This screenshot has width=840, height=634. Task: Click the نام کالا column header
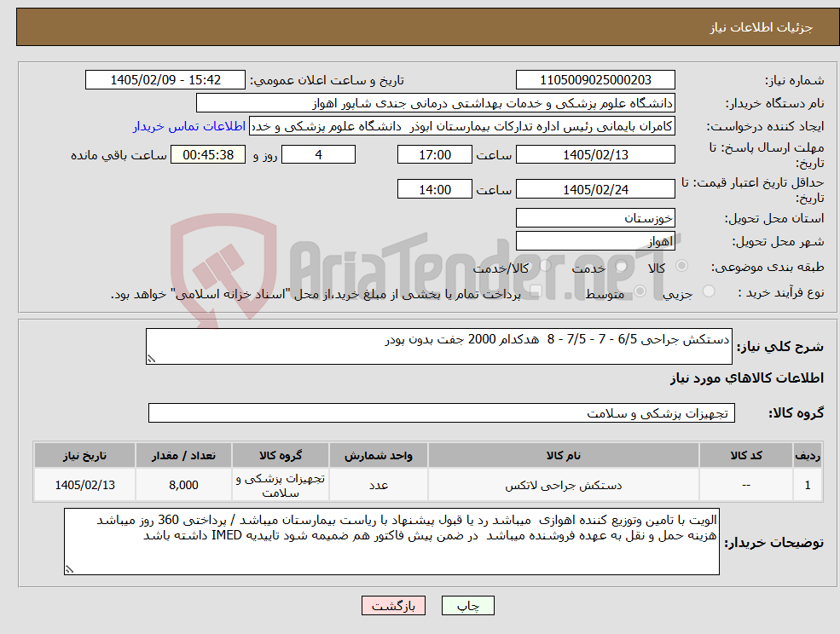coord(563,455)
